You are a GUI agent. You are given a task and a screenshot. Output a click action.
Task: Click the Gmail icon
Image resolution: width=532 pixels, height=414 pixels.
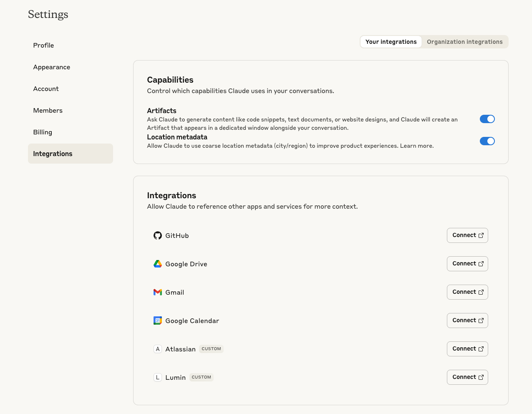[x=157, y=292]
